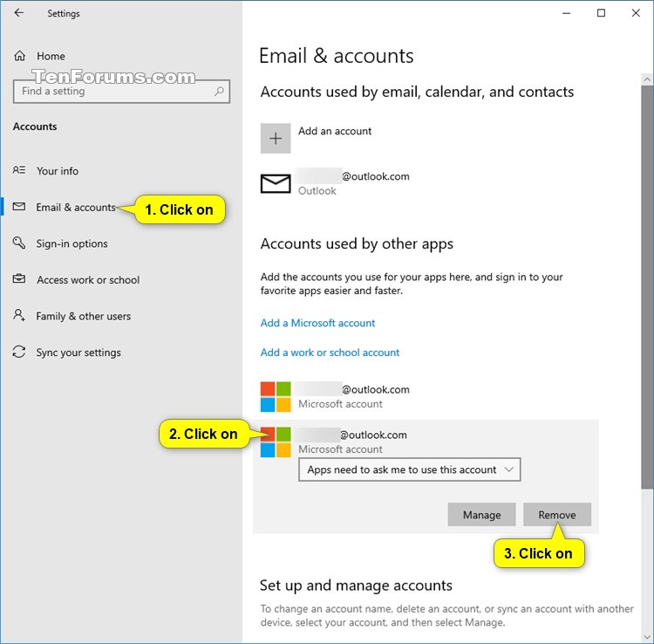Click the Email & accounts page heading

337,56
